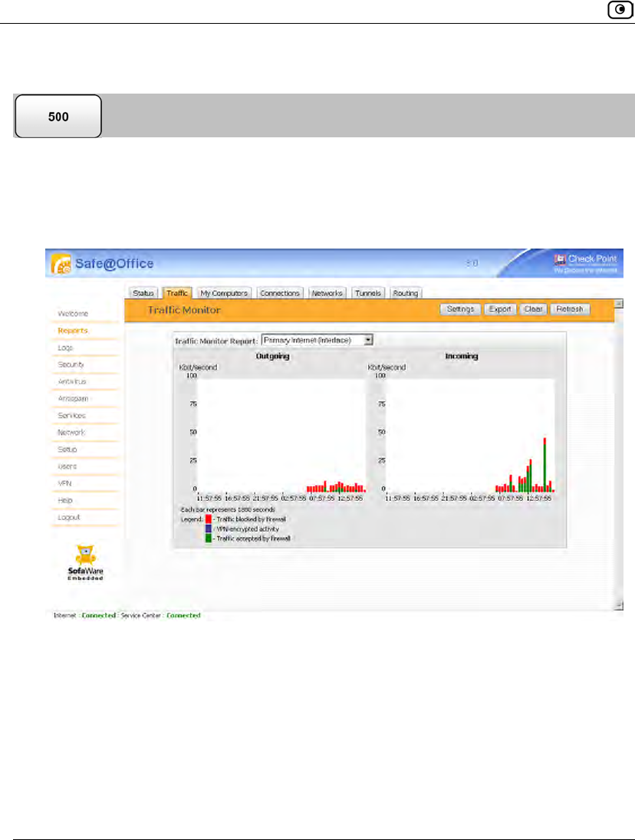Click the page header corner icon

(620, 10)
